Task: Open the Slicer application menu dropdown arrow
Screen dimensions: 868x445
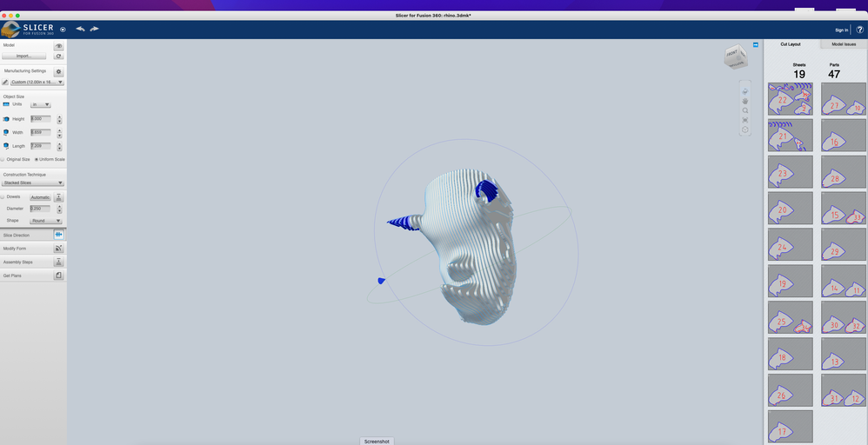Action: coord(63,30)
